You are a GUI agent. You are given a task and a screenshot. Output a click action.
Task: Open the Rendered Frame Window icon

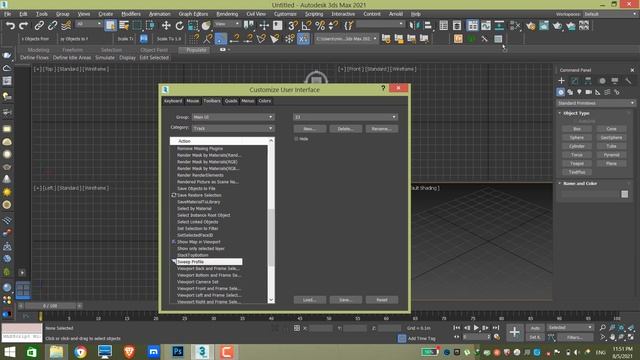coord(544,26)
